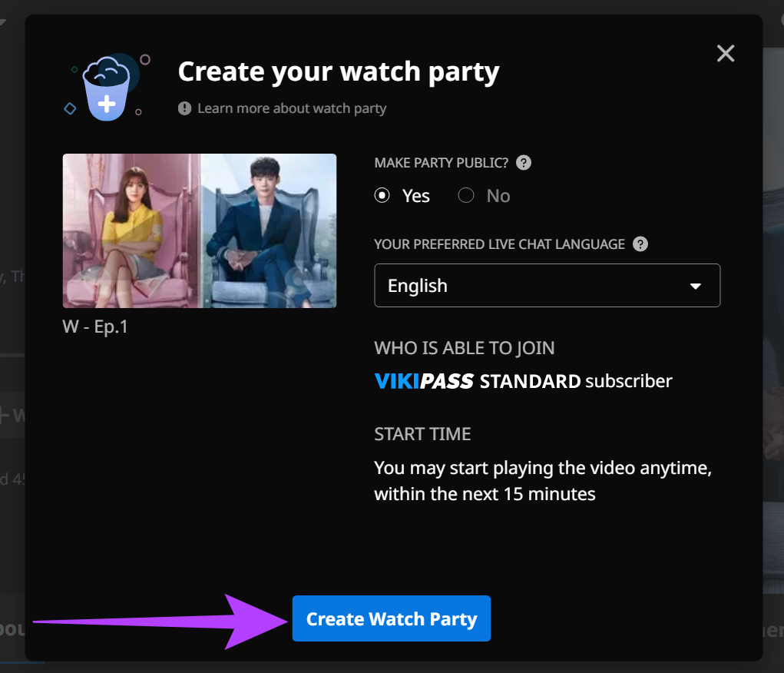This screenshot has width=784, height=673.
Task: Click the Yes label text
Action: [416, 196]
